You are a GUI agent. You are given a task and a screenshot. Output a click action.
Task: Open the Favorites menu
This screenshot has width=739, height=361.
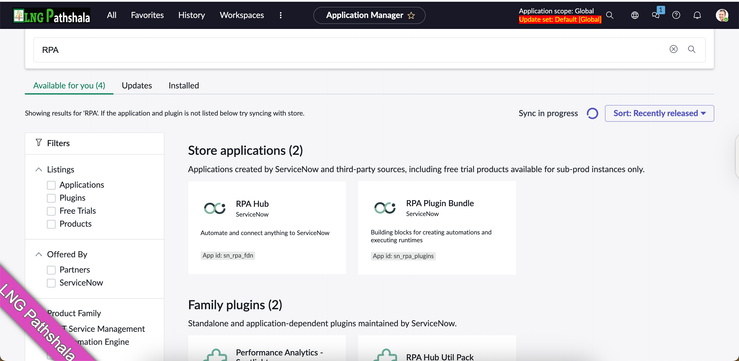point(148,15)
